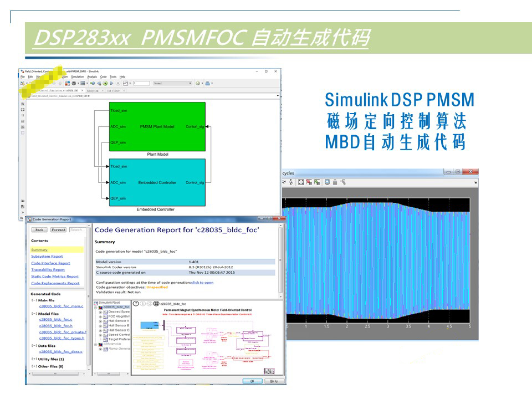
Task: Open c28035_bldc_foc_main.c file link
Action: coord(62,306)
